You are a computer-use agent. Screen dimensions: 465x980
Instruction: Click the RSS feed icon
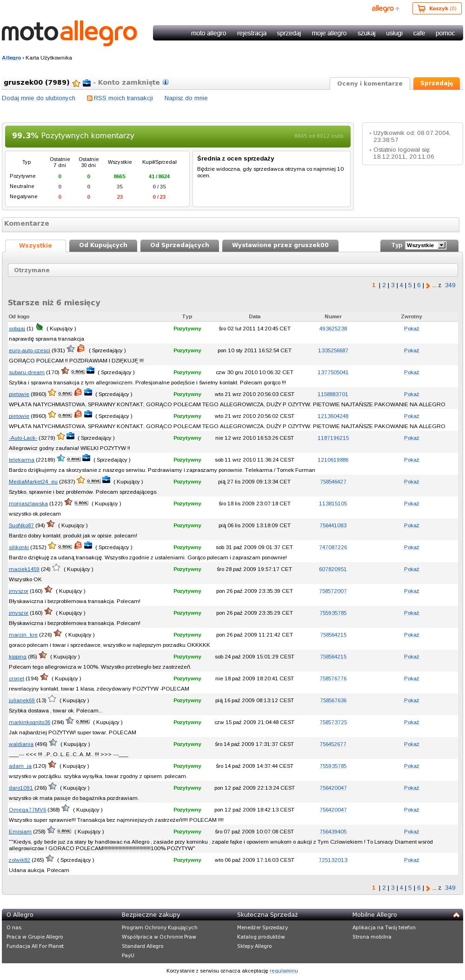(90, 98)
